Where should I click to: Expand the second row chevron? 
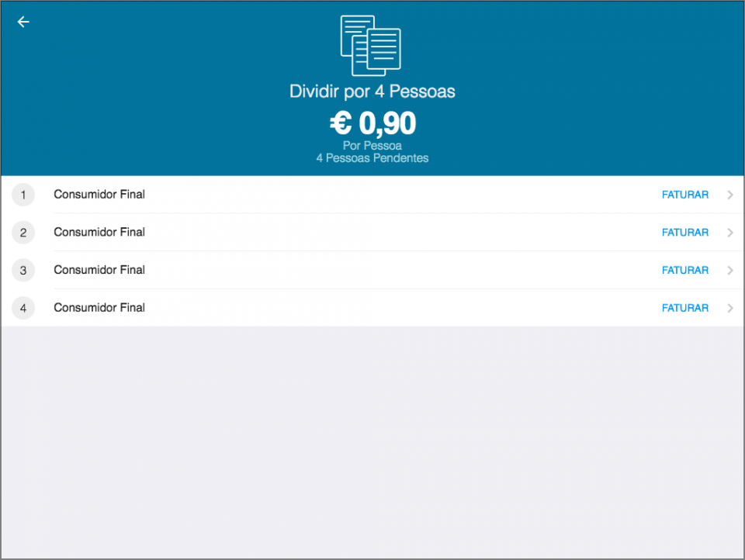tap(730, 233)
